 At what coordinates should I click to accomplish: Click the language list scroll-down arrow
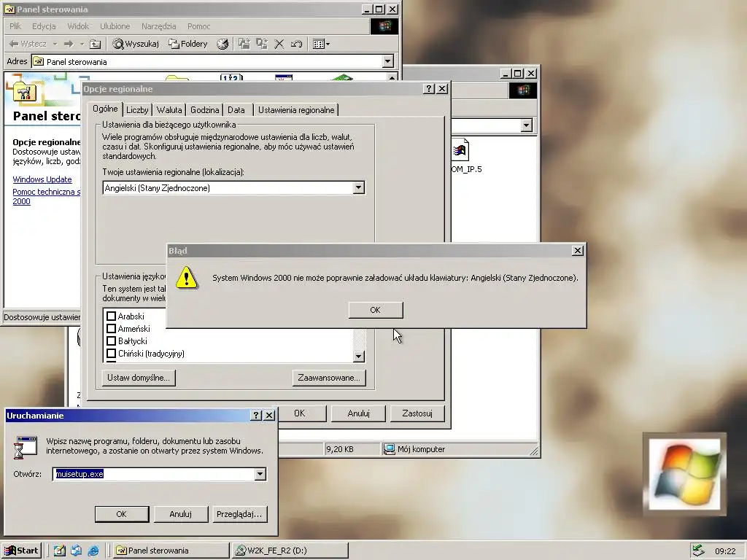coord(359,356)
